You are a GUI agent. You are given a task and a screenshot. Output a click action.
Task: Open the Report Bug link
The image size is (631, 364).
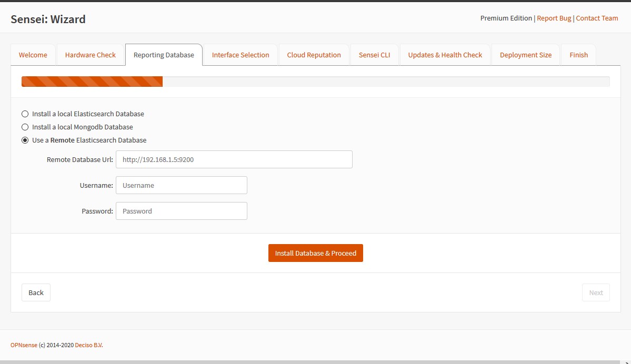click(554, 18)
